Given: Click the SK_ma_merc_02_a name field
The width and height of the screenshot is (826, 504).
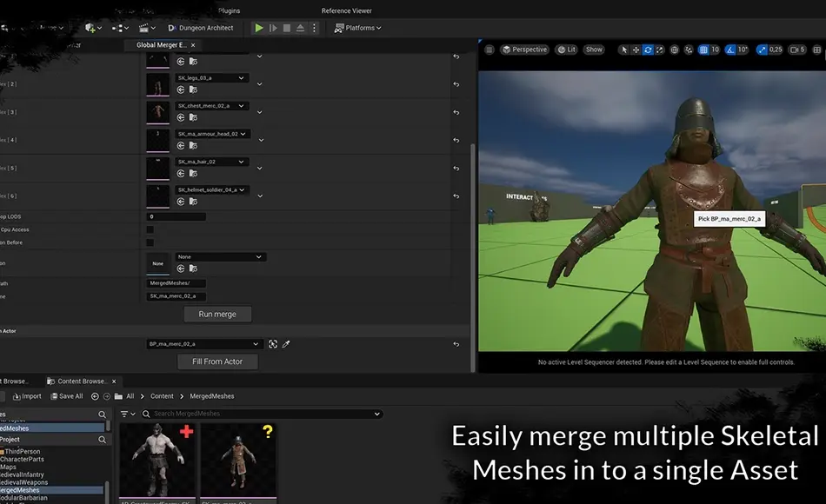Looking at the screenshot, I should pyautogui.click(x=176, y=296).
